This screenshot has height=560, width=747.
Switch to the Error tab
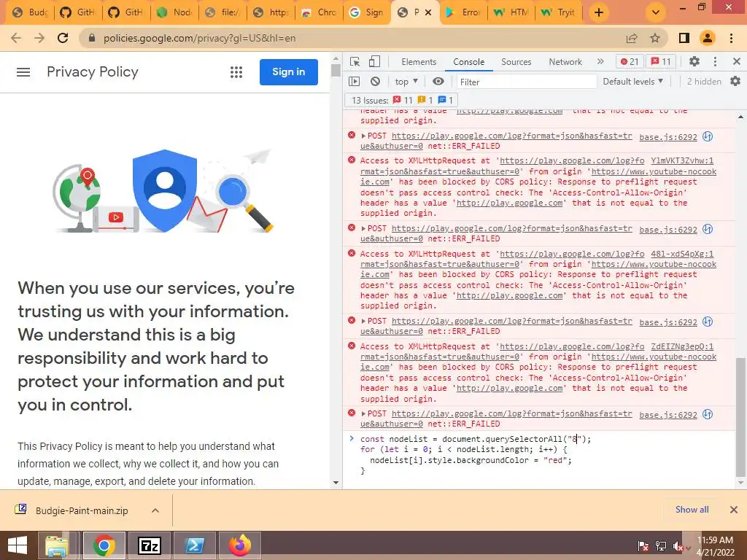463,12
